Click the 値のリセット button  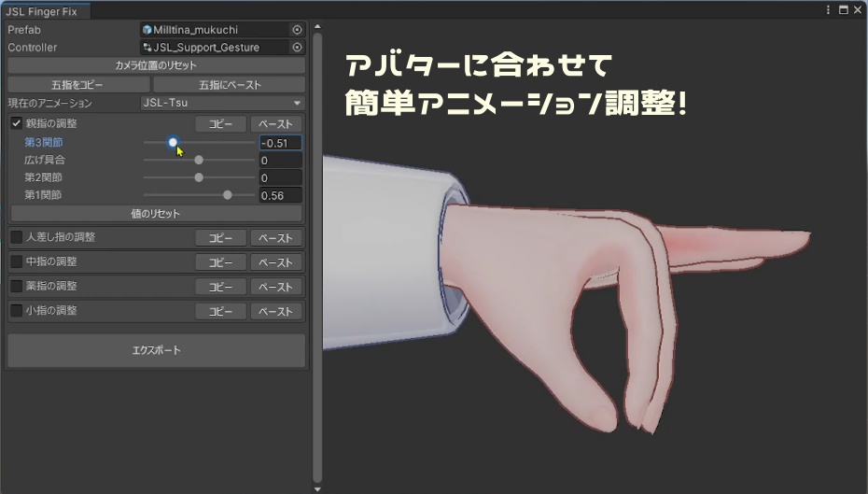pyautogui.click(x=156, y=213)
